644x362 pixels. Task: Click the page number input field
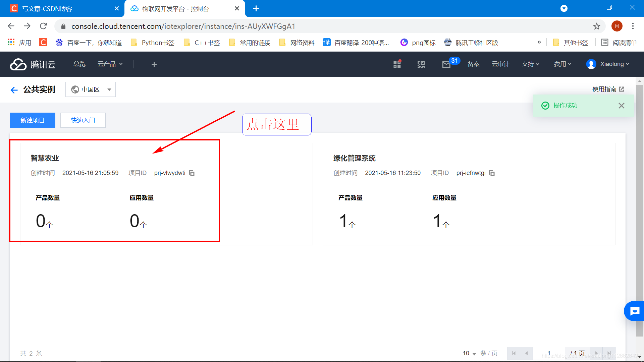(x=549, y=353)
